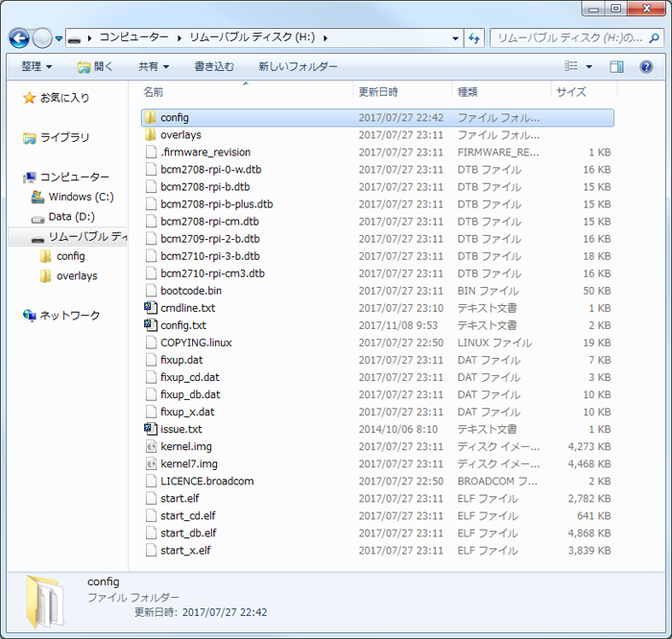Toggle the preview pane icon
The height and width of the screenshot is (639, 672).
(616, 66)
